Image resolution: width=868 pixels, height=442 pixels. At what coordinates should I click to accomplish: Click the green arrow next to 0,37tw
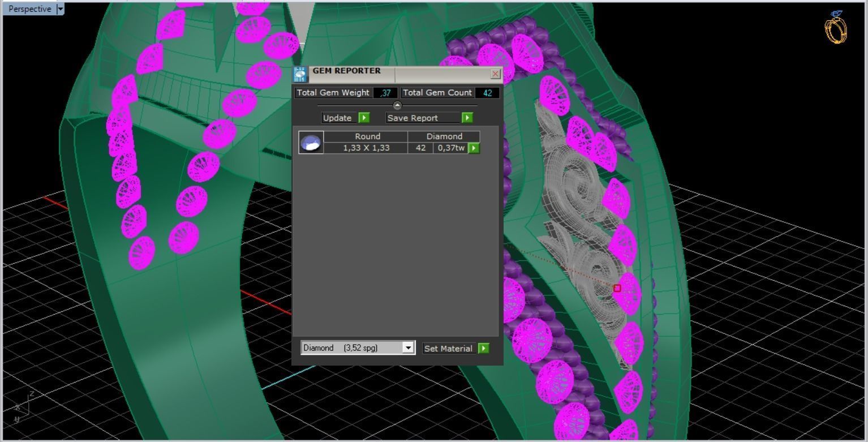pos(474,148)
